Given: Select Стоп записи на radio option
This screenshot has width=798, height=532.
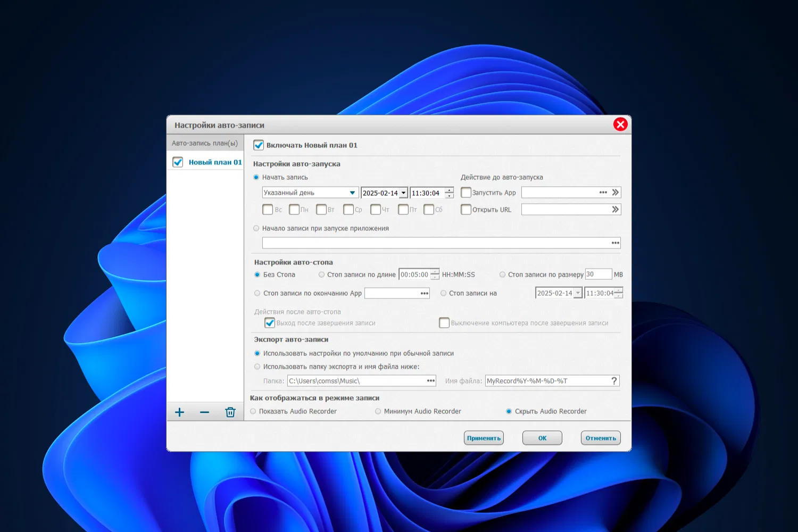Looking at the screenshot, I should 443,293.
